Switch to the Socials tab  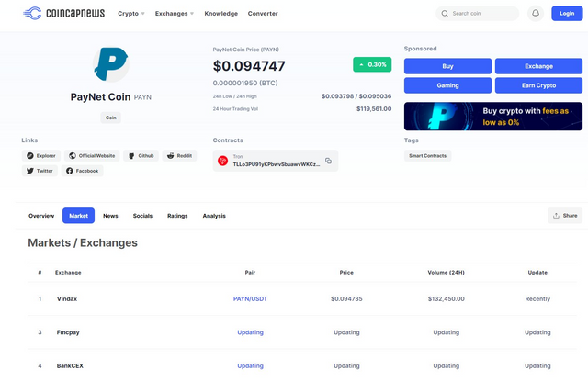tap(142, 216)
